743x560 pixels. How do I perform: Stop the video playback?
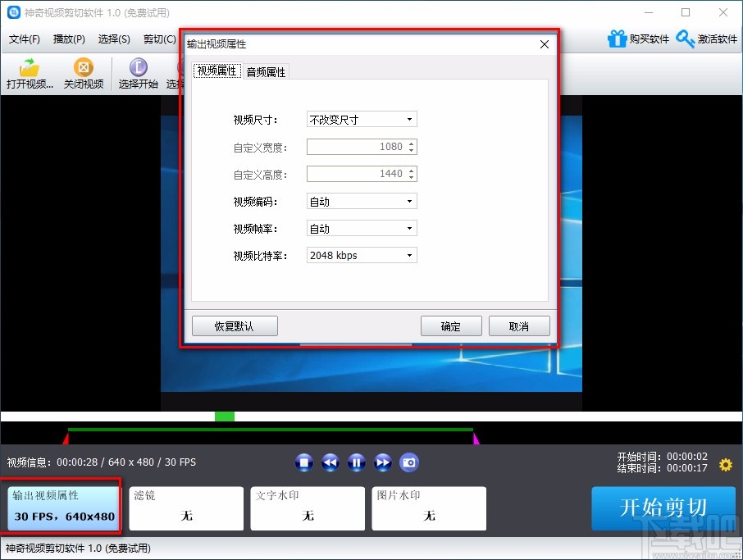tap(303, 462)
